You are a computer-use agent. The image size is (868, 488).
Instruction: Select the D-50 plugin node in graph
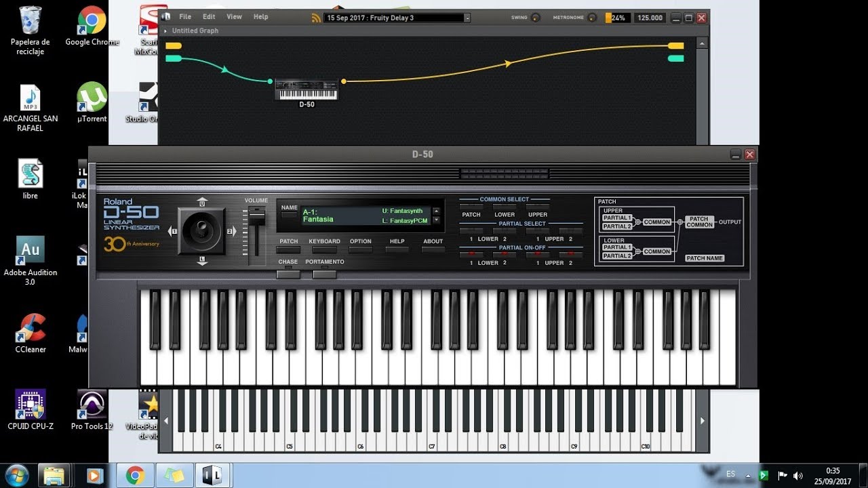307,90
